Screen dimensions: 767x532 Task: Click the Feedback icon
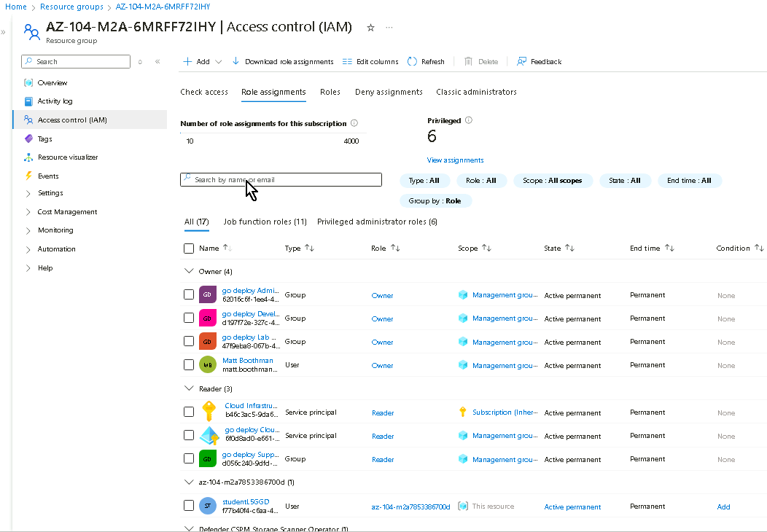point(521,62)
